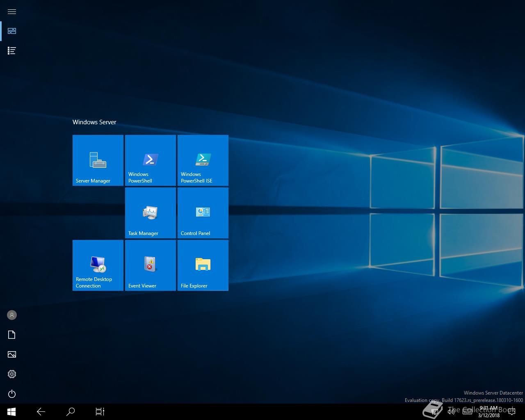
Task: Open the File Explorer tile
Action: 203,265
